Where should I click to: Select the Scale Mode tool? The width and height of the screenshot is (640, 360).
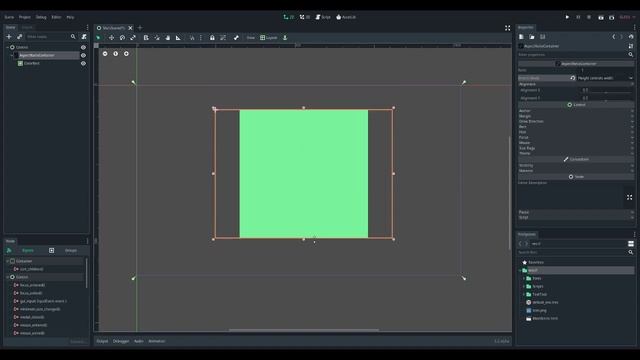point(133,38)
